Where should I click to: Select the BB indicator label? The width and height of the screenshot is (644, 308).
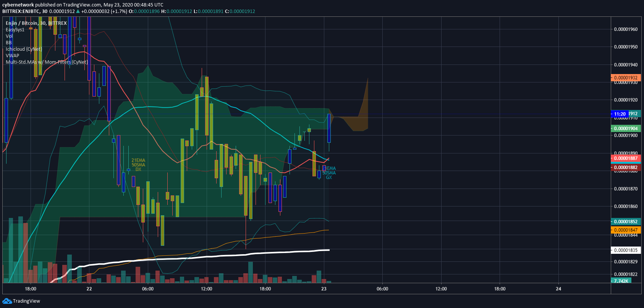[x=9, y=43]
